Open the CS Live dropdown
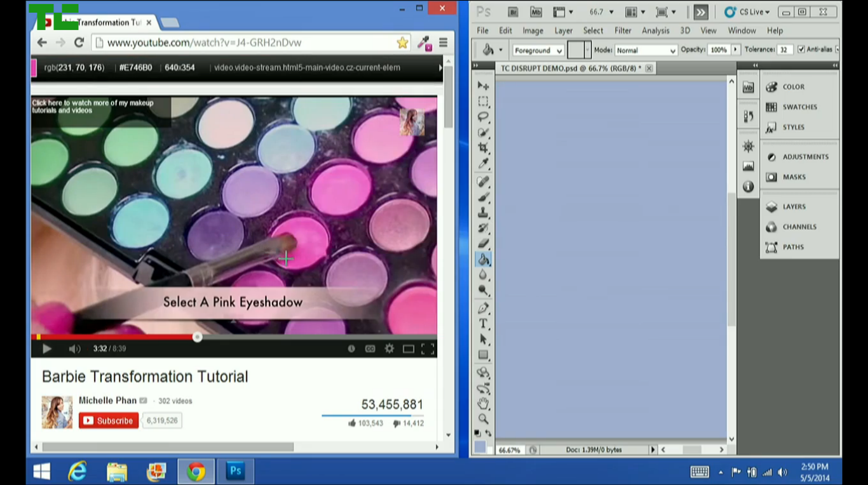 [747, 12]
